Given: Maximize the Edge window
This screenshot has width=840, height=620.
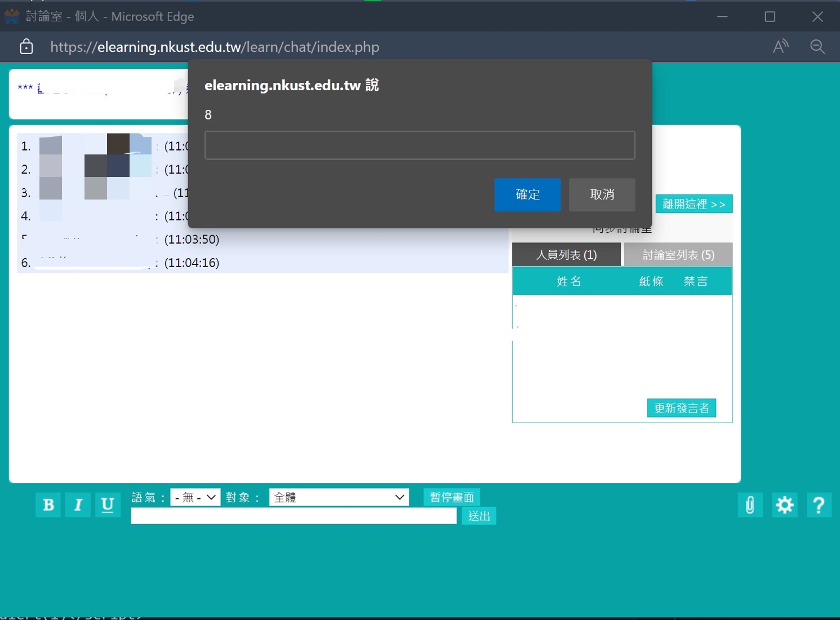Looking at the screenshot, I should coord(770,17).
